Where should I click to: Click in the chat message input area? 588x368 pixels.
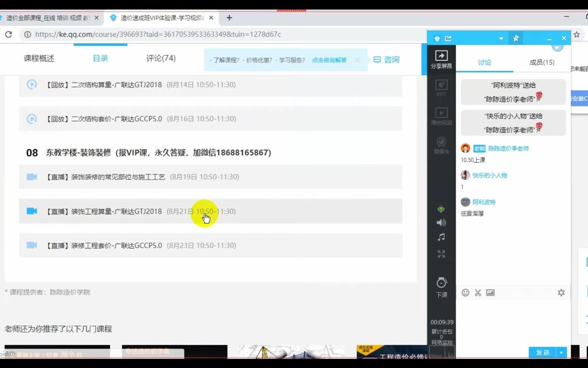(x=513, y=322)
